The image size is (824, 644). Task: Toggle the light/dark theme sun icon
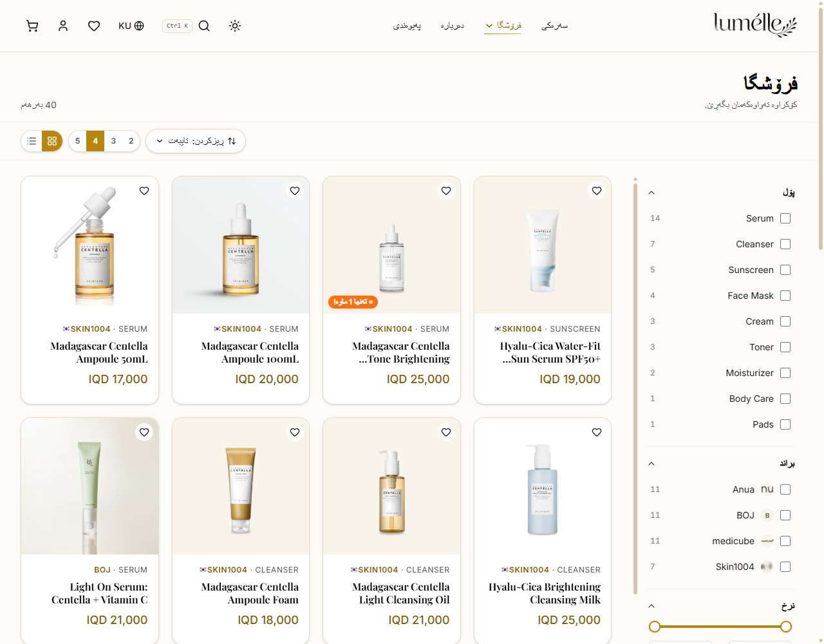tap(235, 26)
